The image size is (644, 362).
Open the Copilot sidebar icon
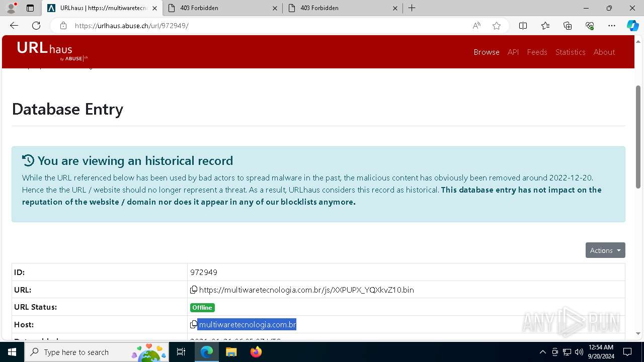click(x=632, y=26)
